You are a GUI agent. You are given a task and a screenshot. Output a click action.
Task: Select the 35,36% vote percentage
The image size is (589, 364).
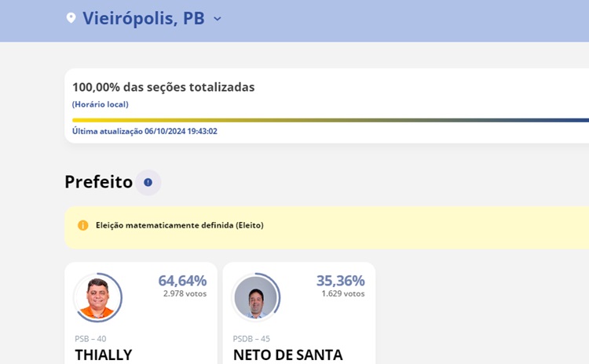tap(340, 280)
